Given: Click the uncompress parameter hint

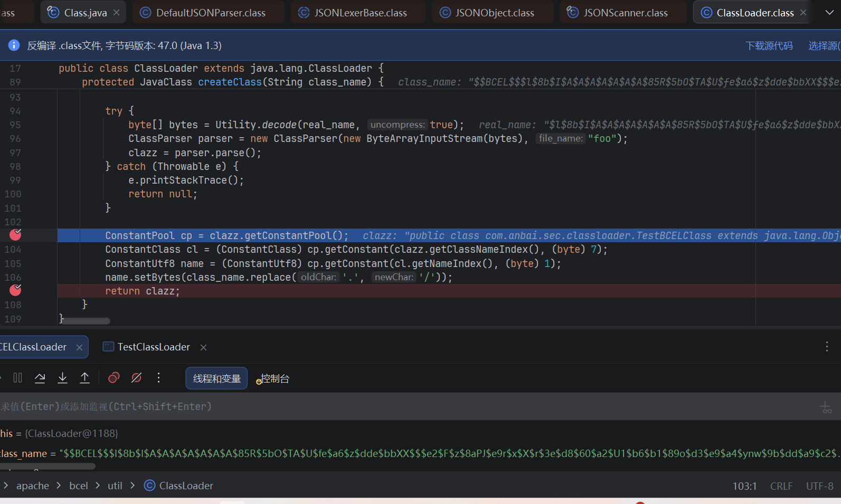Looking at the screenshot, I should coord(398,125).
